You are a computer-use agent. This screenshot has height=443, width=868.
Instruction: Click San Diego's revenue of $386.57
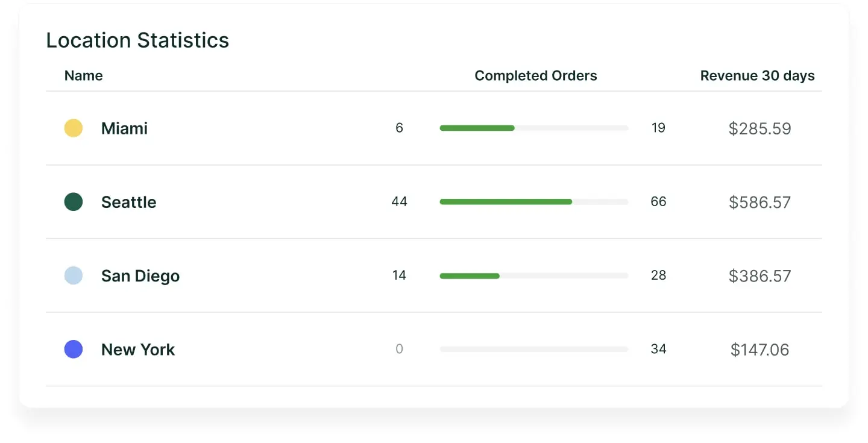(x=759, y=275)
